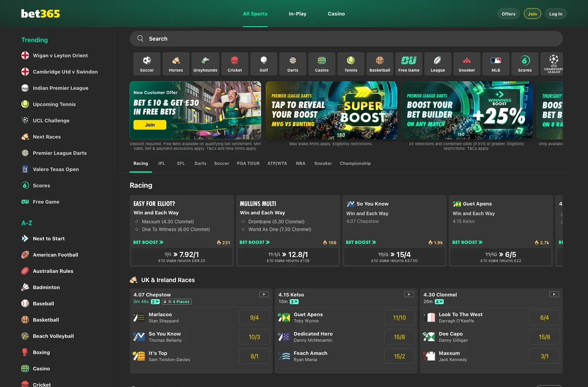The width and height of the screenshot is (588, 387).
Task: Click the Next to Start arrow icon
Action: tap(25, 238)
